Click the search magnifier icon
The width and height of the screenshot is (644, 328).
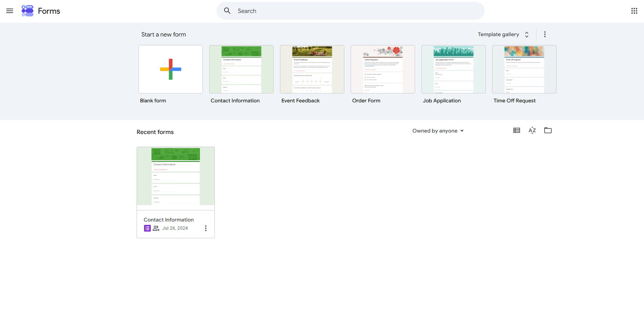pos(227,11)
